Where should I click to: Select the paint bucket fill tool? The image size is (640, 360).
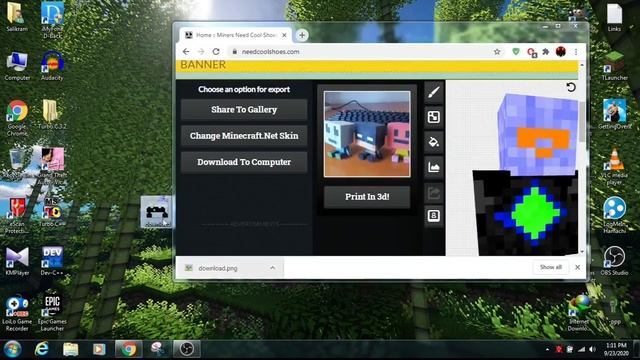tap(433, 142)
